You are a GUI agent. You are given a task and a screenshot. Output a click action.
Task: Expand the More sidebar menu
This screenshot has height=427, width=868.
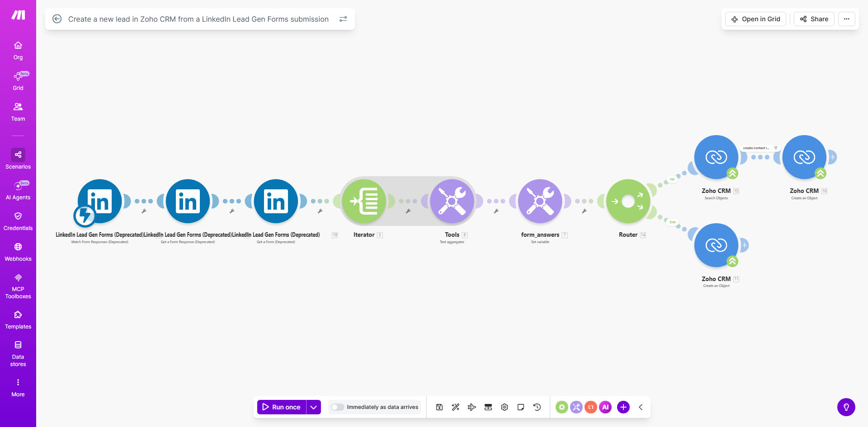pyautogui.click(x=18, y=388)
